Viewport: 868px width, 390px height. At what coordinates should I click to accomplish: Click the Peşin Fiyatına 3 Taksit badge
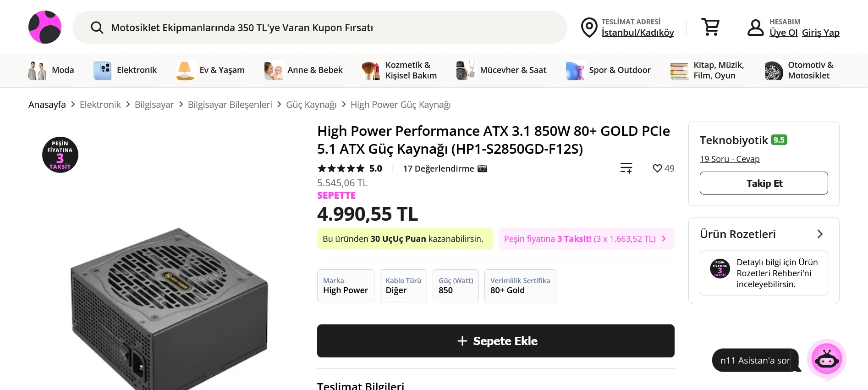click(x=60, y=155)
